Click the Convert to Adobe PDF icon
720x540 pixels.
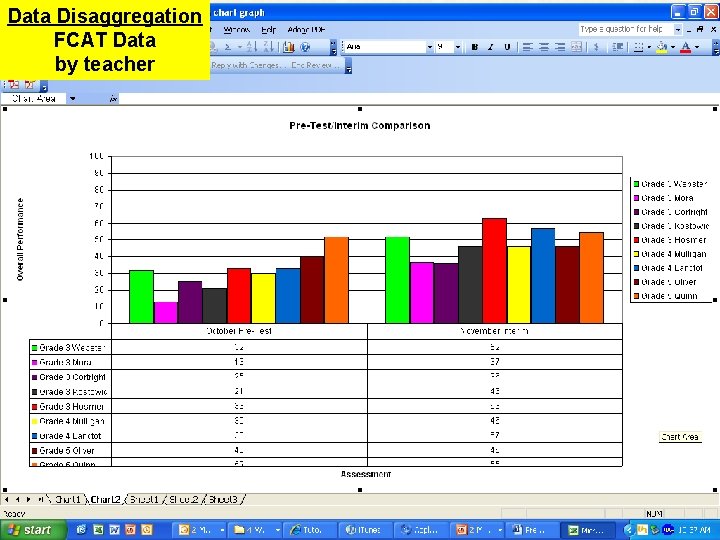(x=13, y=85)
